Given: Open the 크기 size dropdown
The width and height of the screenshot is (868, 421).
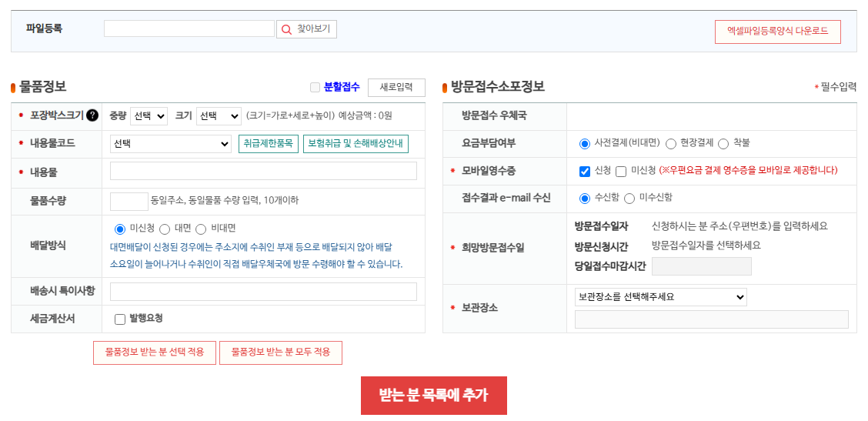Looking at the screenshot, I should (219, 116).
